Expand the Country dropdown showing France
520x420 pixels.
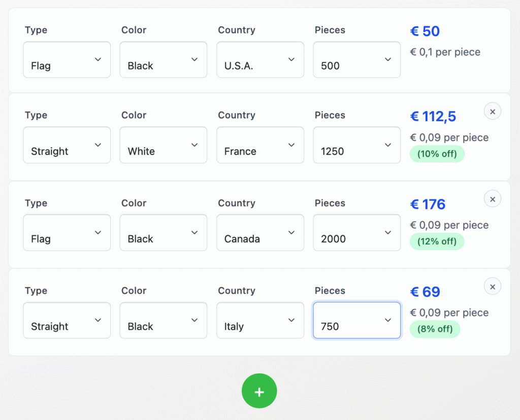[x=260, y=145]
